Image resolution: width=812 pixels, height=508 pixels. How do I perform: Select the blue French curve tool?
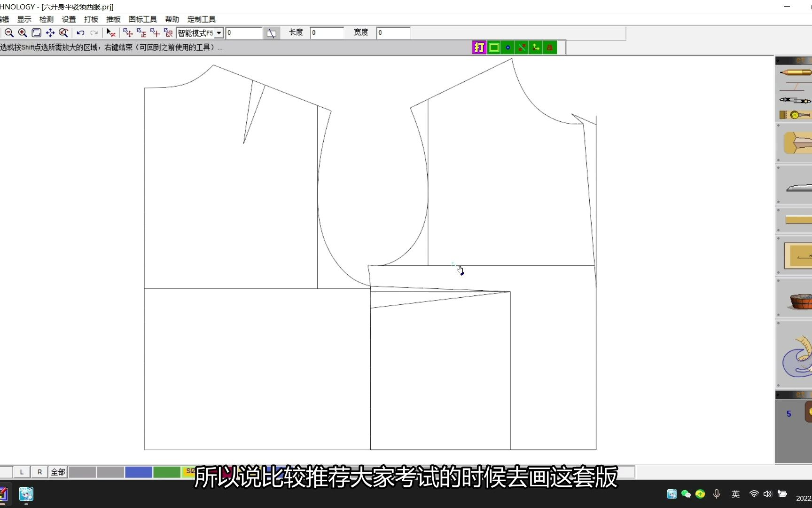pos(797,356)
